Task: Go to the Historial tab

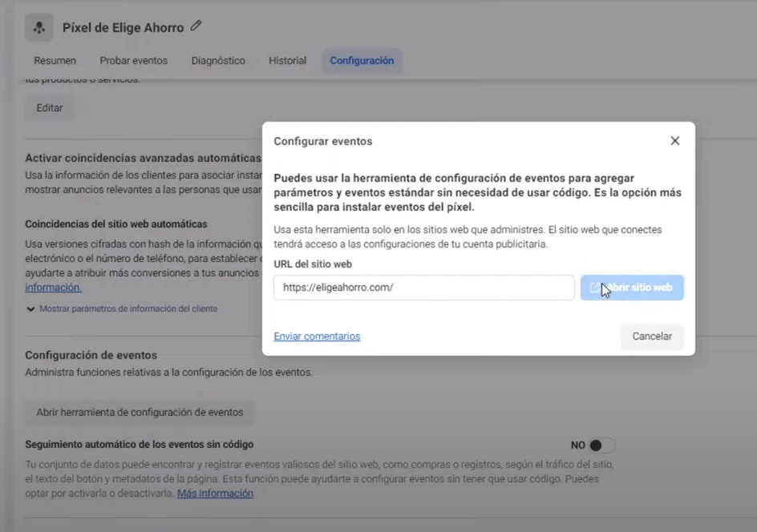Action: pyautogui.click(x=287, y=61)
